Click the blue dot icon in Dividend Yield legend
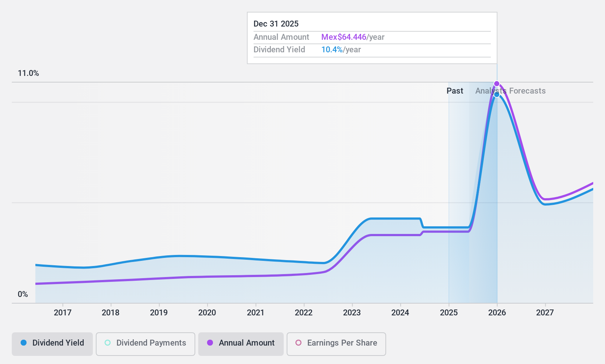The height and width of the screenshot is (364, 605). click(x=24, y=343)
